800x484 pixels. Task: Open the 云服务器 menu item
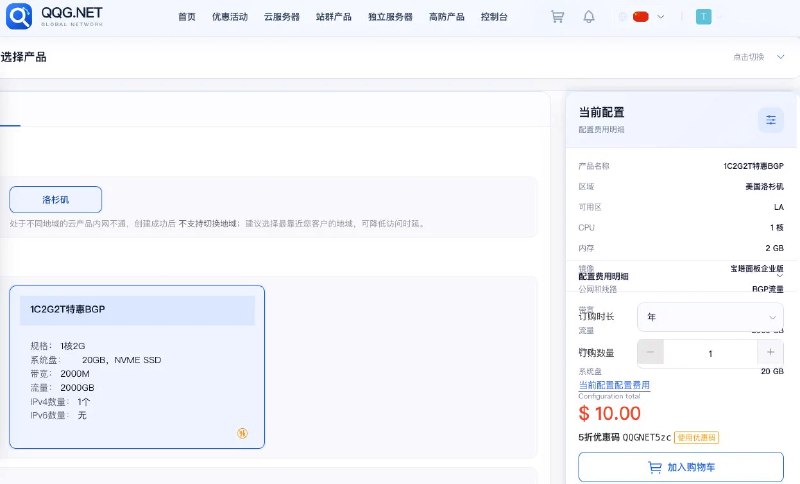[x=282, y=17]
